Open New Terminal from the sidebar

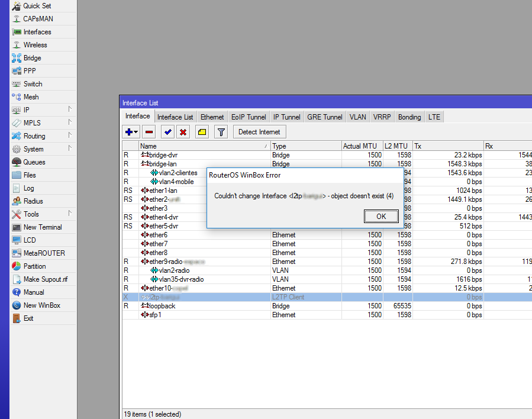point(42,227)
